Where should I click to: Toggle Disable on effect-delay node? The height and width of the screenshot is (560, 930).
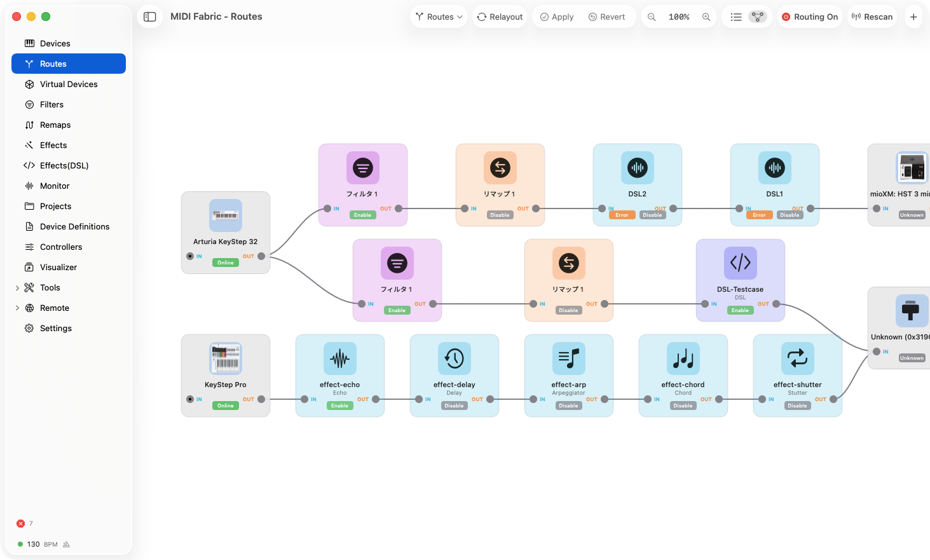pos(455,406)
